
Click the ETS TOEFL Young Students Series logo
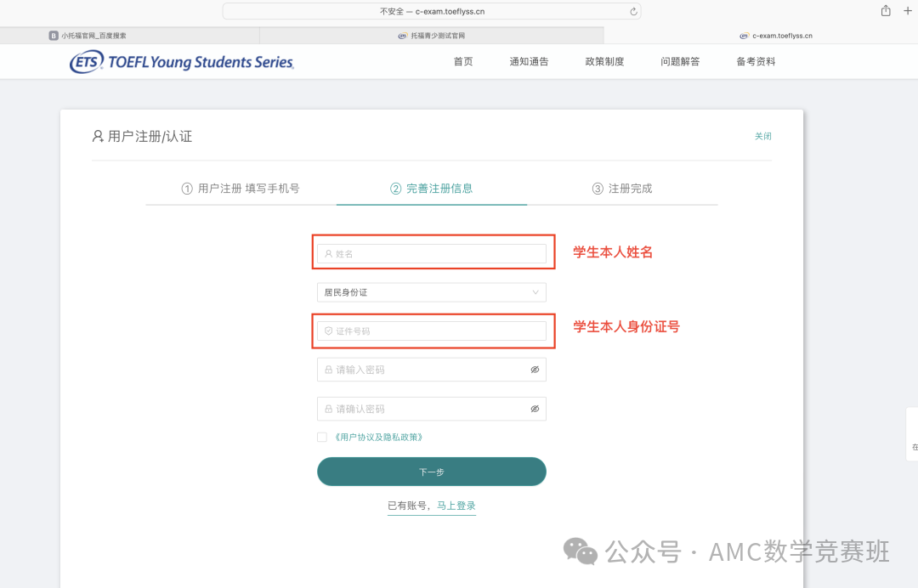[x=182, y=61]
